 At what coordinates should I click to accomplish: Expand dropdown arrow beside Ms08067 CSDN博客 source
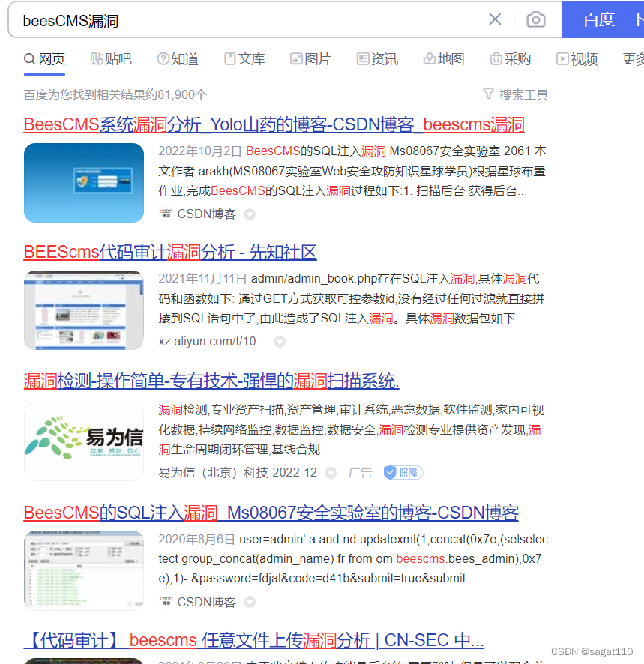click(250, 602)
